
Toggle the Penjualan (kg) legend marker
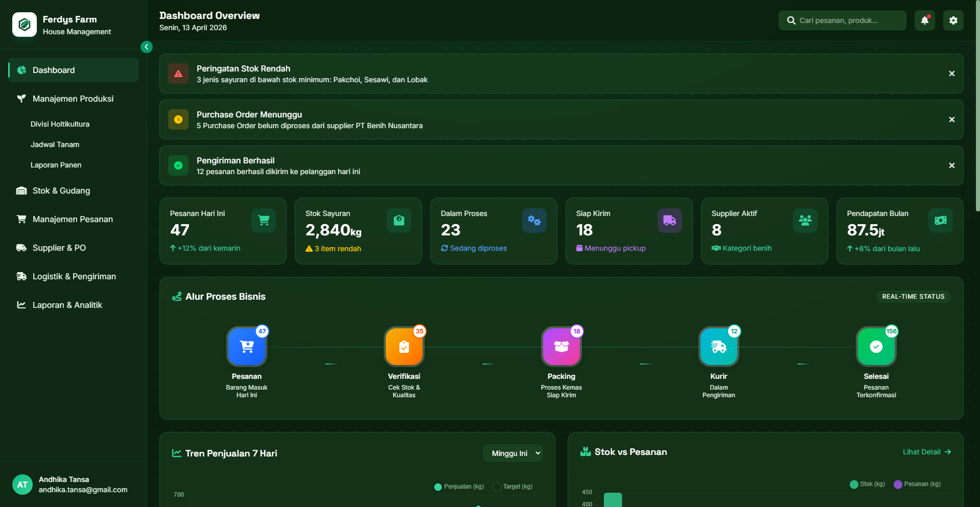click(437, 487)
